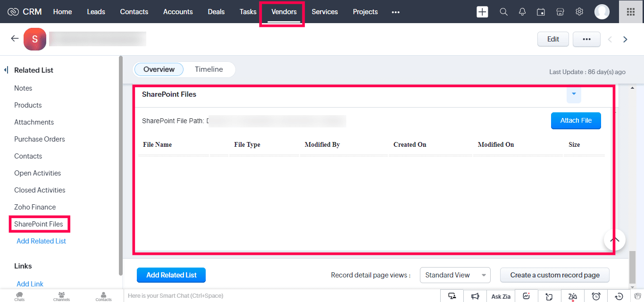
Task: Go to the Home tab
Action: click(62, 12)
